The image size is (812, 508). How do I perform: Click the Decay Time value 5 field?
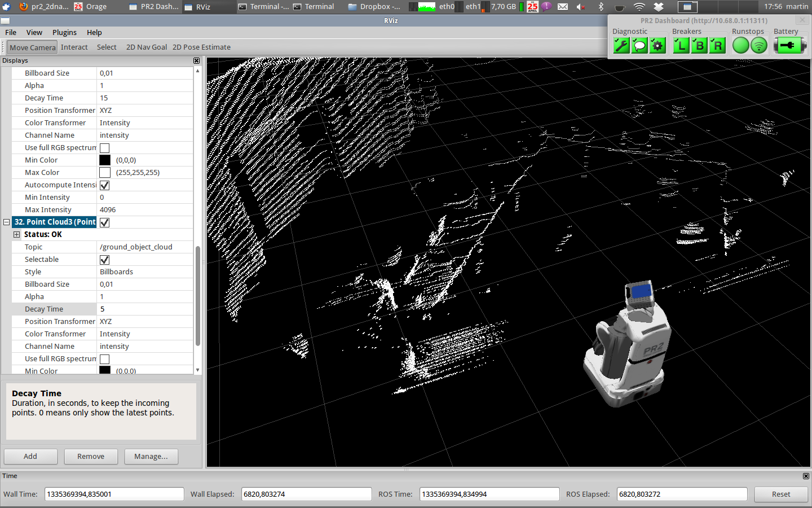click(145, 309)
